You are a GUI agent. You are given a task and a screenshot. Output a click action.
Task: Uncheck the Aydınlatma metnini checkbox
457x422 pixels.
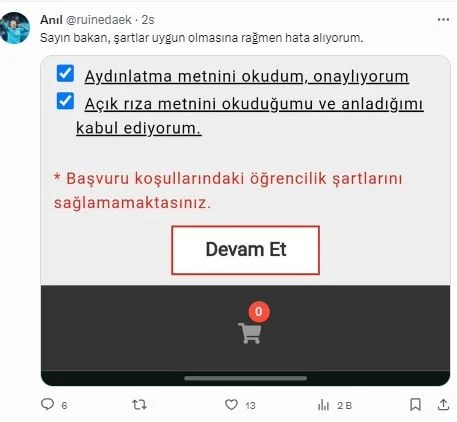coord(65,73)
